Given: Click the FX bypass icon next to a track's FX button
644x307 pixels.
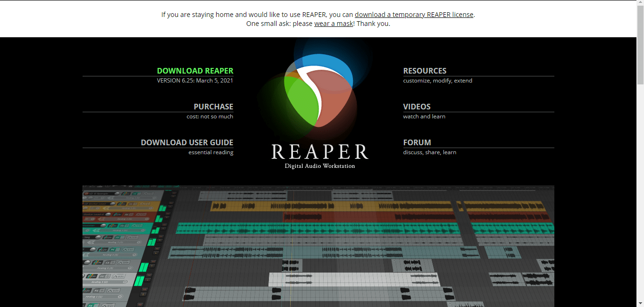Looking at the screenshot, I should (x=136, y=204).
